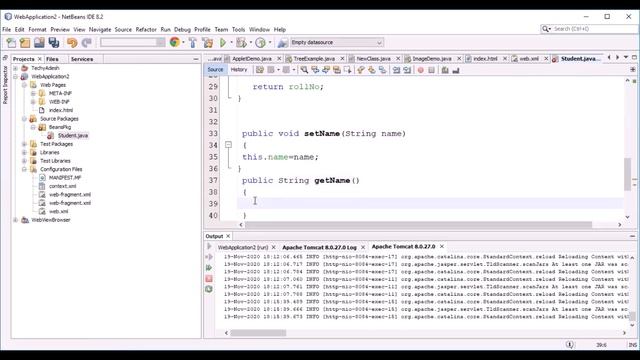
Task: Click the search magnifier icon
Action: tap(545, 29)
